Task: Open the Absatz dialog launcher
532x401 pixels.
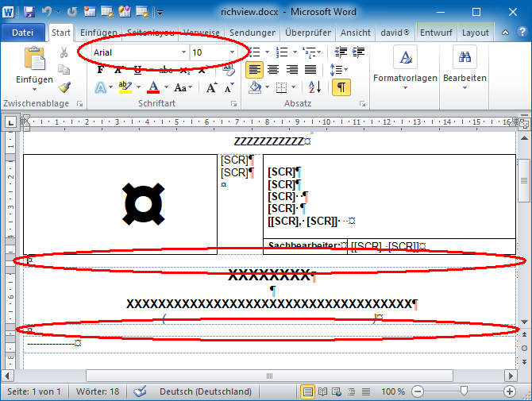Action: (363, 103)
